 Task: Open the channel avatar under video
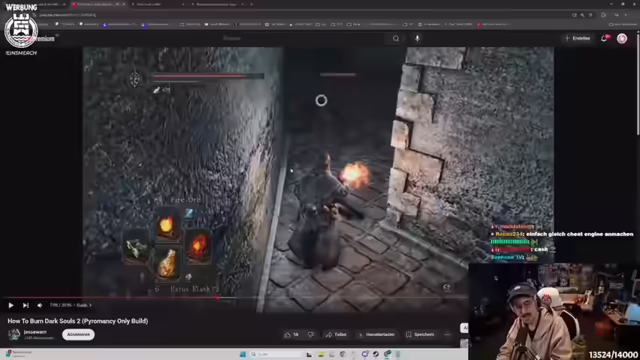pos(14,334)
